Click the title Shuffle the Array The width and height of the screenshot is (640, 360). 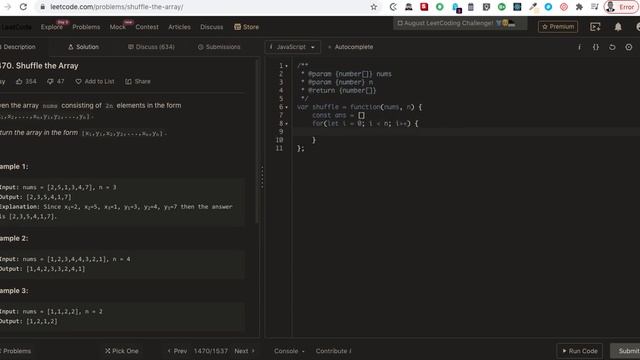point(47,66)
